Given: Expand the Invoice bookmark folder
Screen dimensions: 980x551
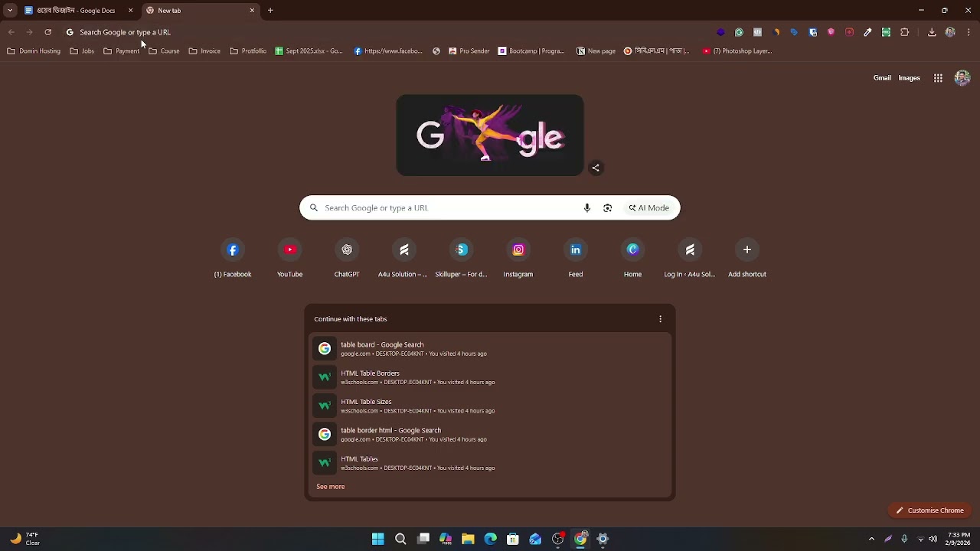Looking at the screenshot, I should click(204, 51).
